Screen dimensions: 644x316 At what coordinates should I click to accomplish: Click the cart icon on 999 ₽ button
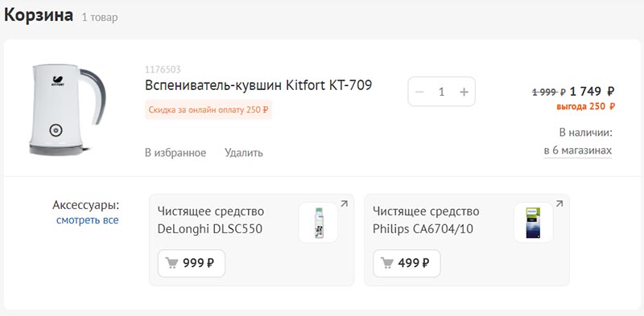[x=171, y=263]
